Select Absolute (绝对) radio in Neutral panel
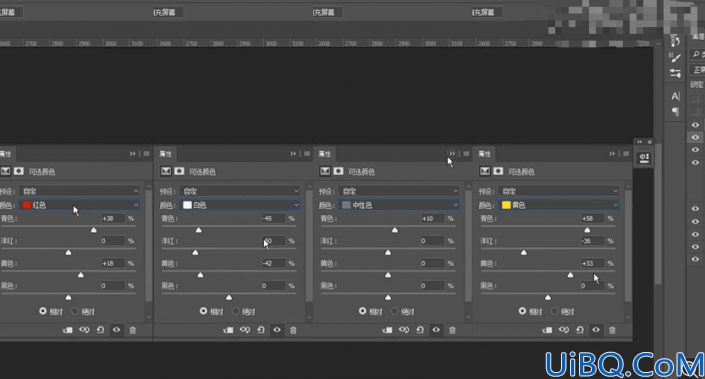 pyautogui.click(x=395, y=311)
